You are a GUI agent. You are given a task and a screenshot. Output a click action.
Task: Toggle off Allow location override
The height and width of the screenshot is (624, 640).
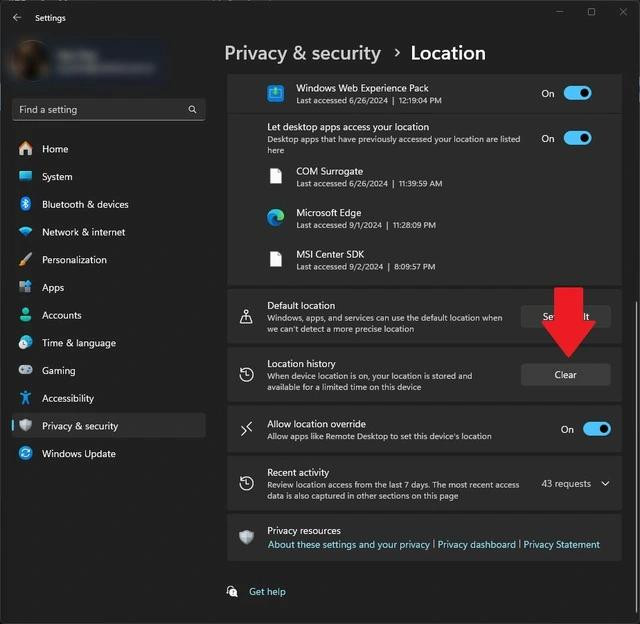point(596,429)
